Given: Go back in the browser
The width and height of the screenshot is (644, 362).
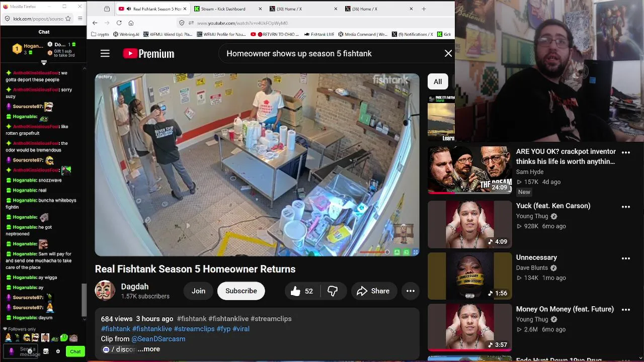Looking at the screenshot, I should [95, 23].
